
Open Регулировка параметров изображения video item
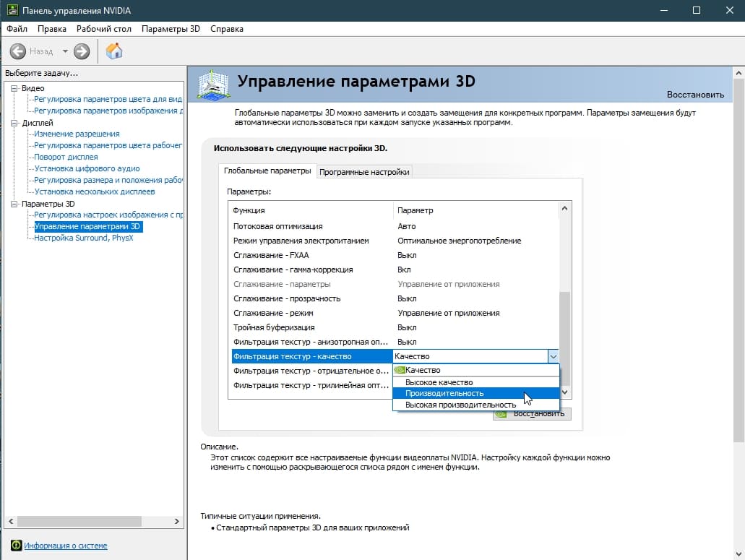[x=108, y=111]
